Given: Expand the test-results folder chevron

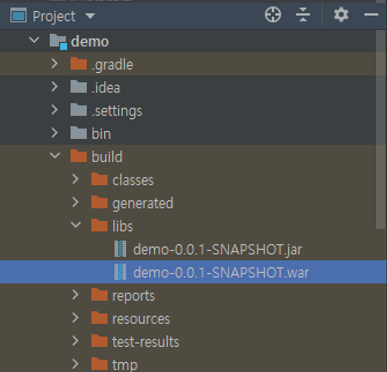Looking at the screenshot, I should tap(75, 341).
